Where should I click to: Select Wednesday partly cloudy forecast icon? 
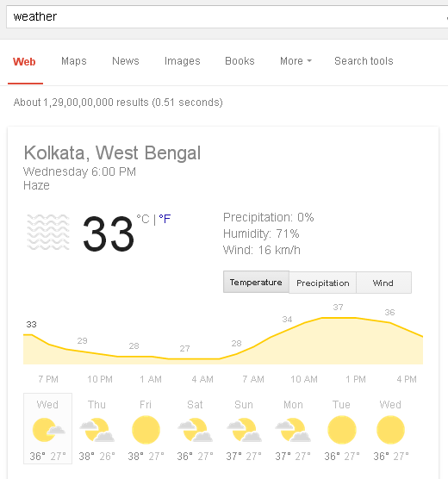pyautogui.click(x=48, y=430)
